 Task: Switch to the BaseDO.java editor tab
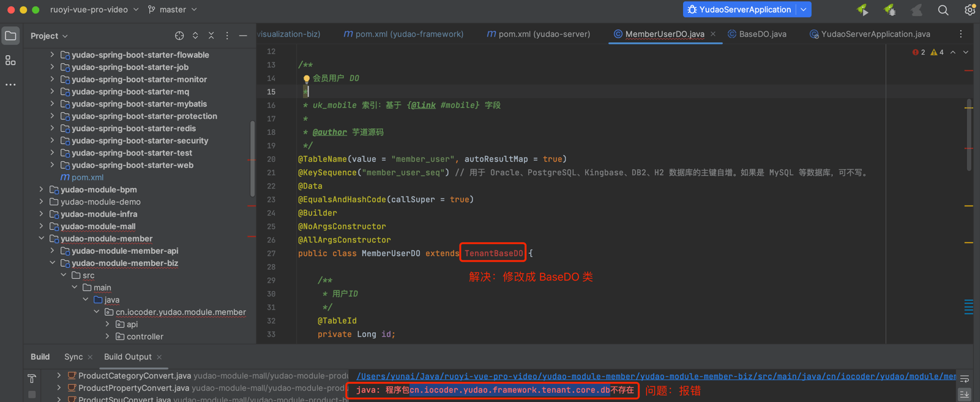tap(761, 34)
